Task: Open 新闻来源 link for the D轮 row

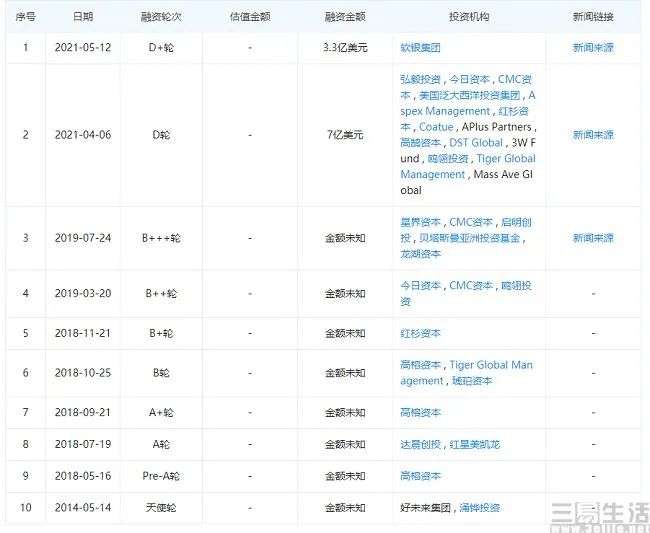Action: point(593,135)
